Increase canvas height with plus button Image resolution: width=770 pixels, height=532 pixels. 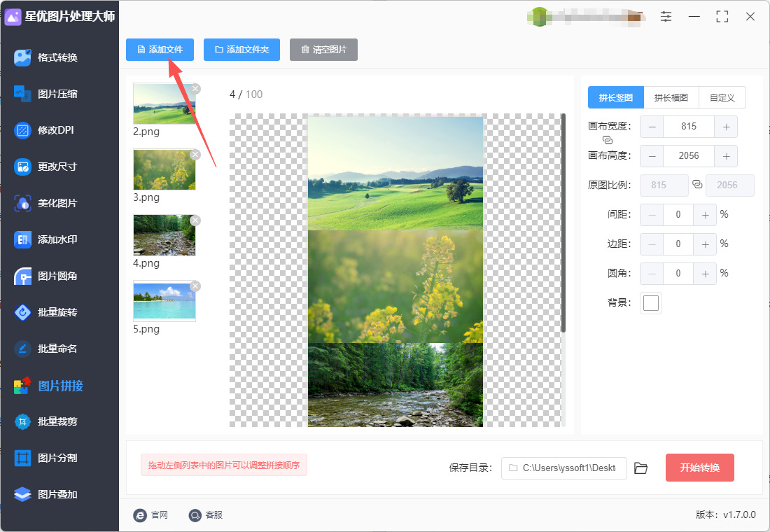(726, 156)
